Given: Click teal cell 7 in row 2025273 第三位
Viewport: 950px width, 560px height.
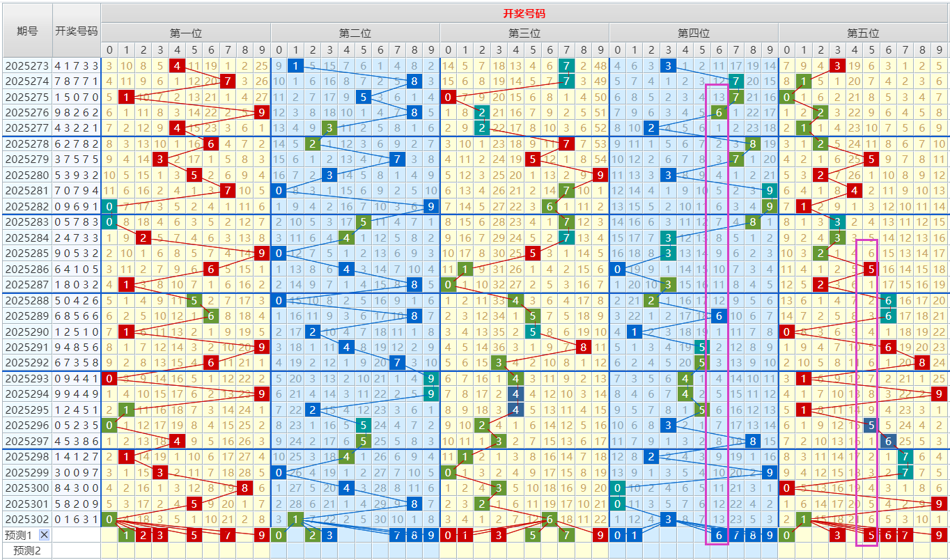Looking at the screenshot, I should [566, 65].
